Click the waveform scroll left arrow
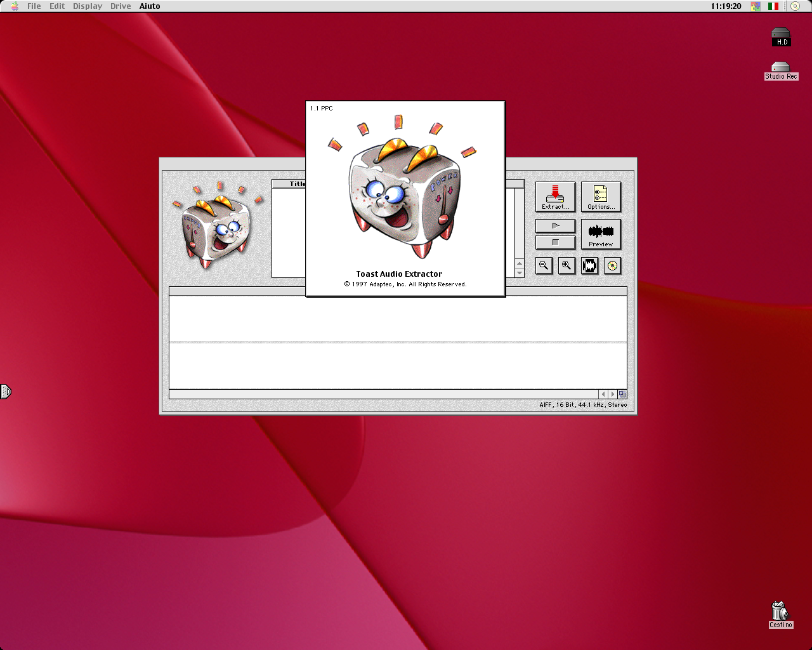812x650 pixels. point(603,394)
